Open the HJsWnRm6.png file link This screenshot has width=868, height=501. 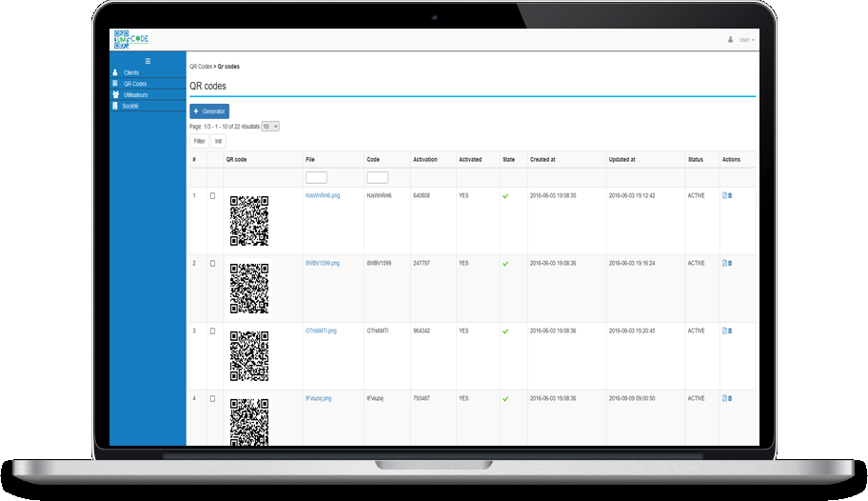[x=323, y=195]
